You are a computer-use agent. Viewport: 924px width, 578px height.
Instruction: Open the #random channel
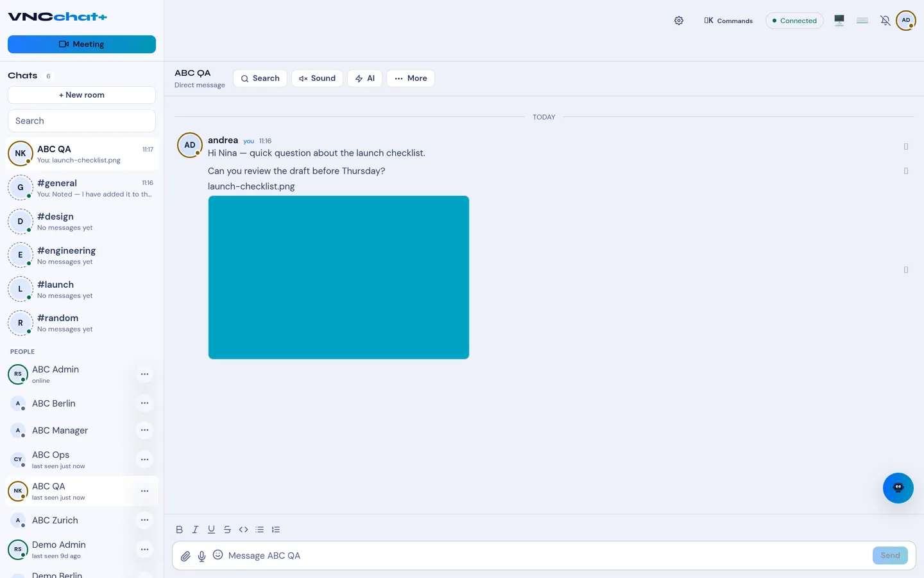(81, 322)
